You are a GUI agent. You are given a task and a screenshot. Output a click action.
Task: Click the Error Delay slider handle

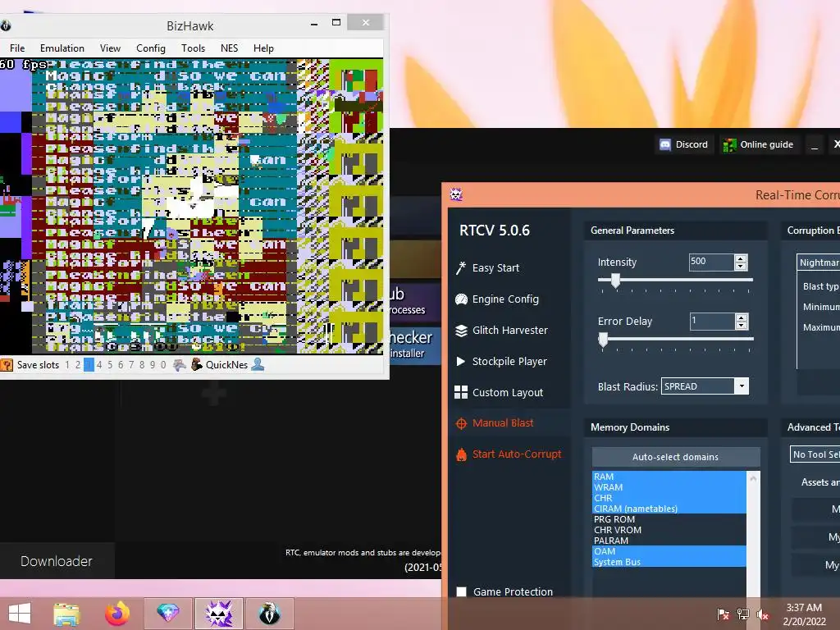603,339
